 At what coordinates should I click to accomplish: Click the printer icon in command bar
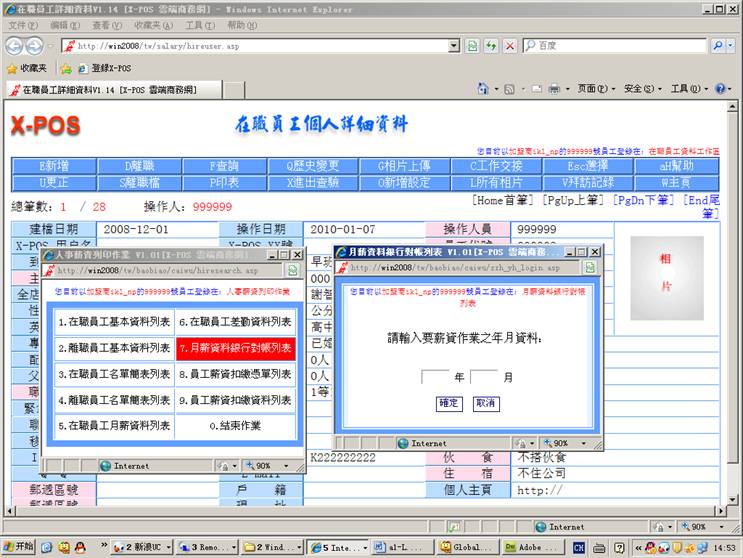point(553,89)
